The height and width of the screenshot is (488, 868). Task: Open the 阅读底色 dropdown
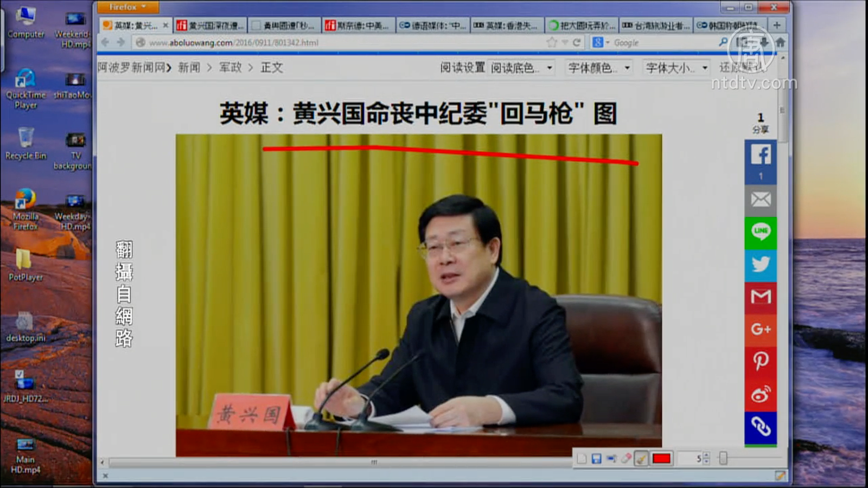coord(521,68)
